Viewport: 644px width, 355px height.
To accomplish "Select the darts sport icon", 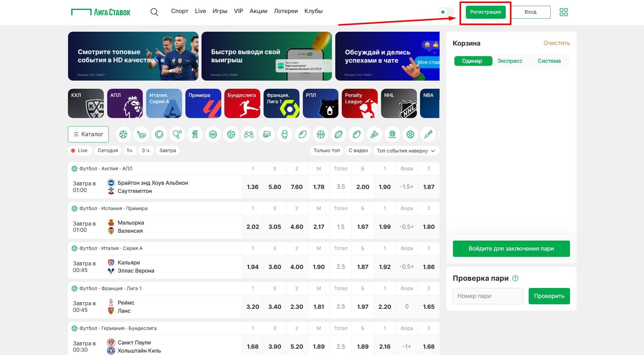I will [x=428, y=134].
